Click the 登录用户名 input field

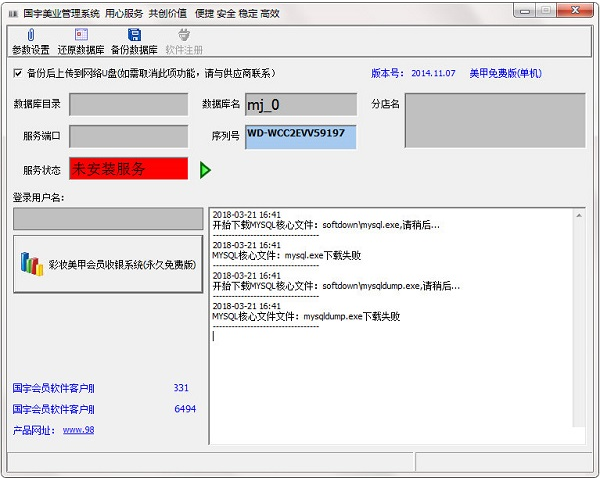[108, 219]
